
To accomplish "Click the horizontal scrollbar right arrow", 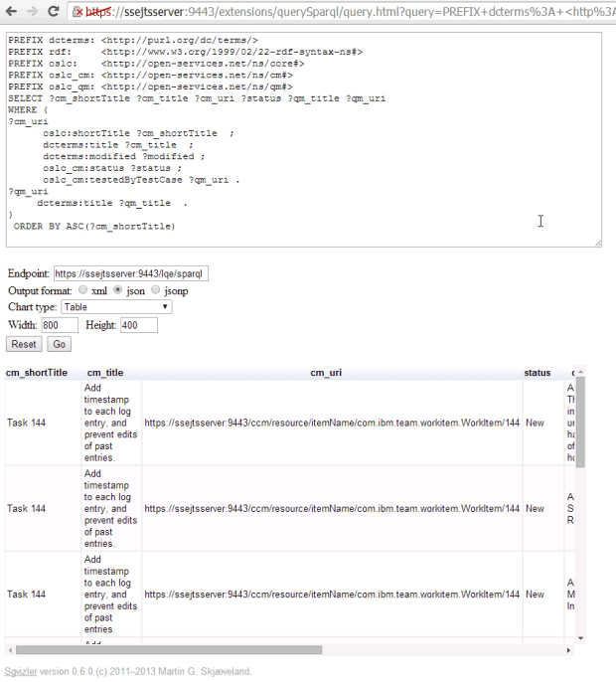I will (x=567, y=650).
